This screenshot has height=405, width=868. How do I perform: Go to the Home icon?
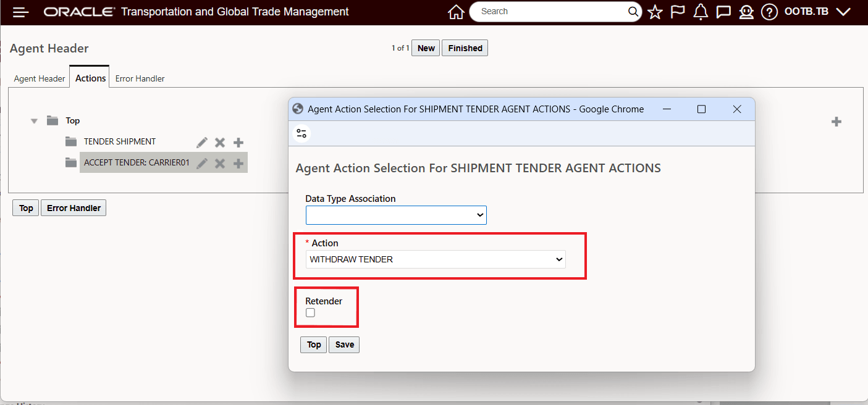pos(456,12)
